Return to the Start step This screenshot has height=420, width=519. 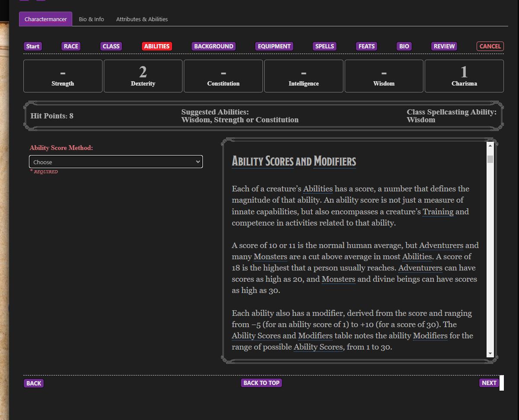(x=33, y=46)
